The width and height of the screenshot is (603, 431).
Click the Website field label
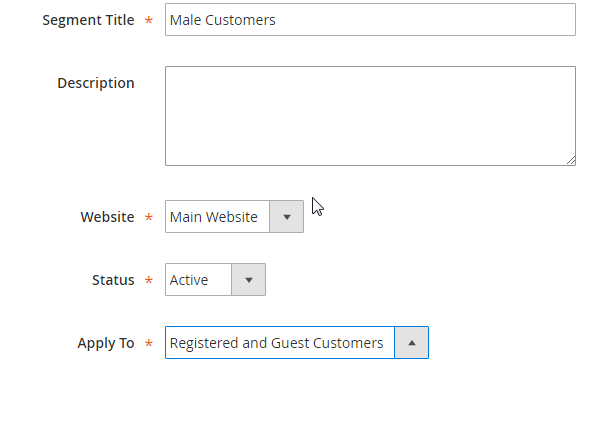107,217
